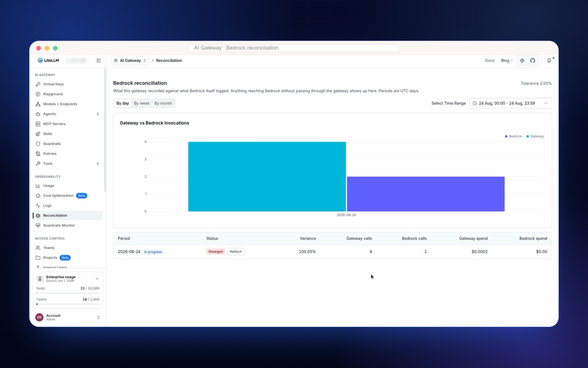Select Reconciliation in the sidebar
The image size is (588, 368).
coord(68,215)
